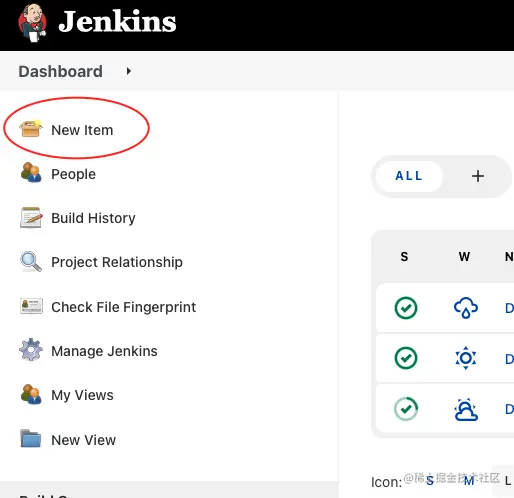Image resolution: width=514 pixels, height=498 pixels.
Task: Go to Dashboard breadcrumb
Action: point(60,71)
